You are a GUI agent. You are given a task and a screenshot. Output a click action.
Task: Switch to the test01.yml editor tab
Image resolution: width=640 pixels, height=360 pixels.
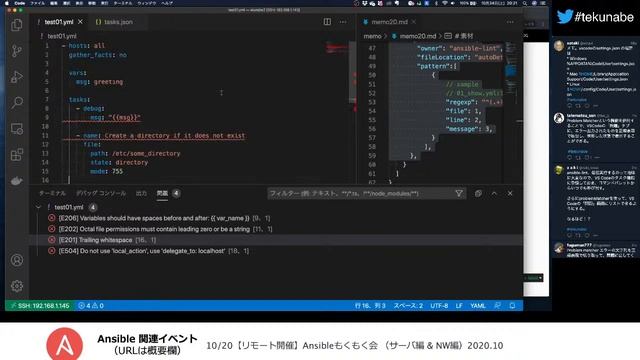59,22
